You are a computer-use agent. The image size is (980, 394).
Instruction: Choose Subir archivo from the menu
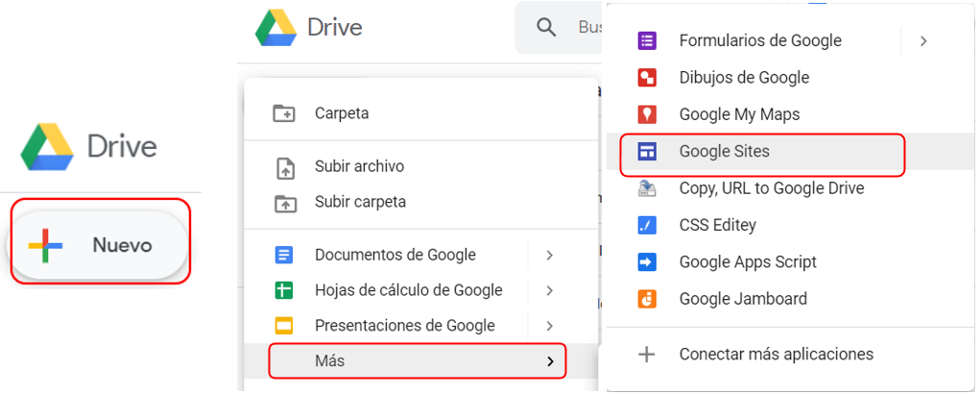point(359,166)
